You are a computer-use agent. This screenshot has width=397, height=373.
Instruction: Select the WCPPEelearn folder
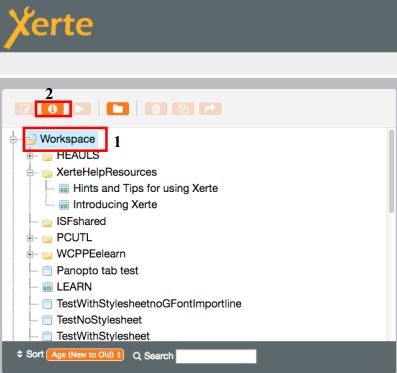pyautogui.click(x=91, y=254)
